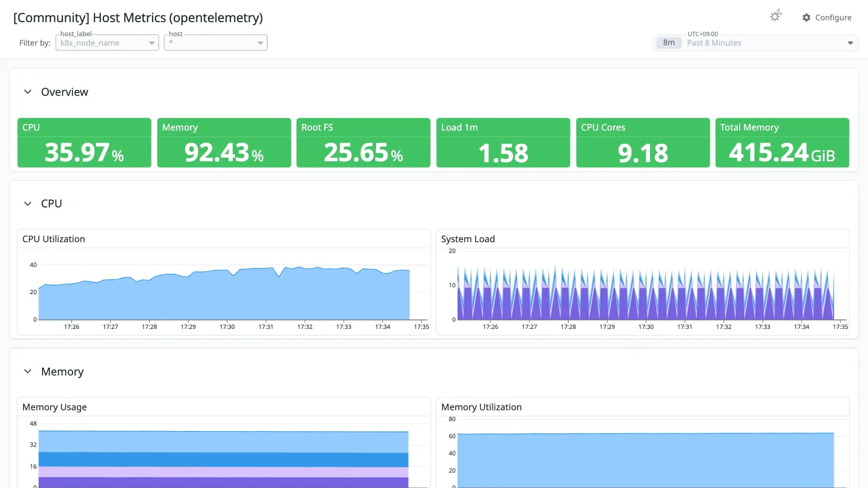
Task: Click the CPU Cores 9.18 tile
Action: pos(642,143)
